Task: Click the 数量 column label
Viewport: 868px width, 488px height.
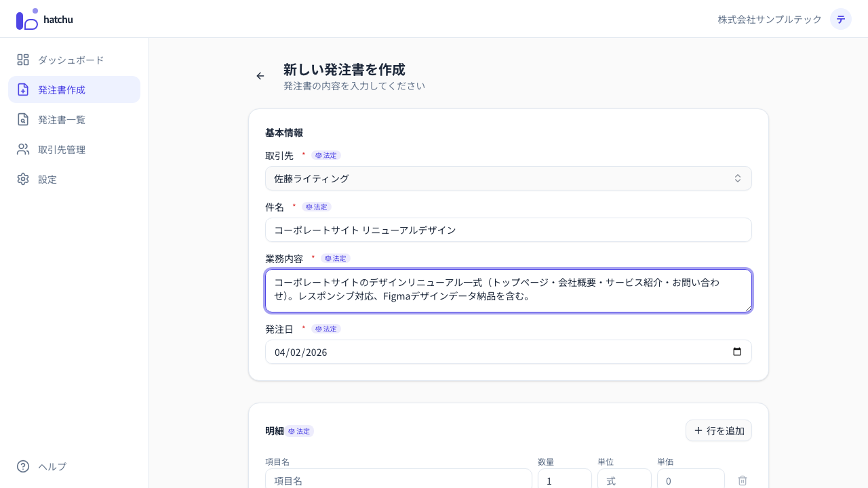Action: (546, 462)
